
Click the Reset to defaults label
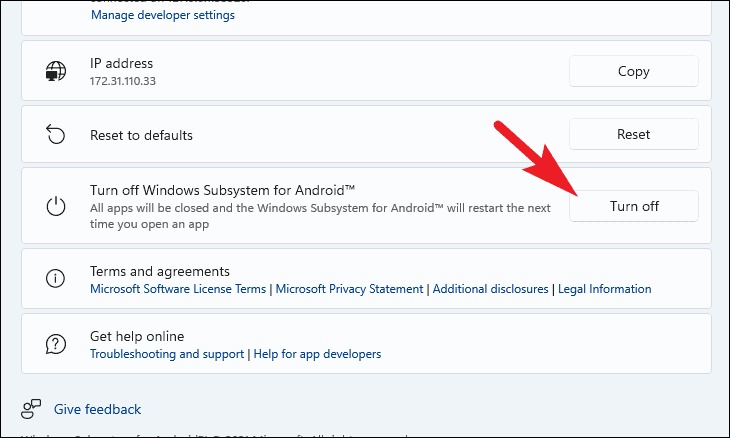[x=142, y=135]
